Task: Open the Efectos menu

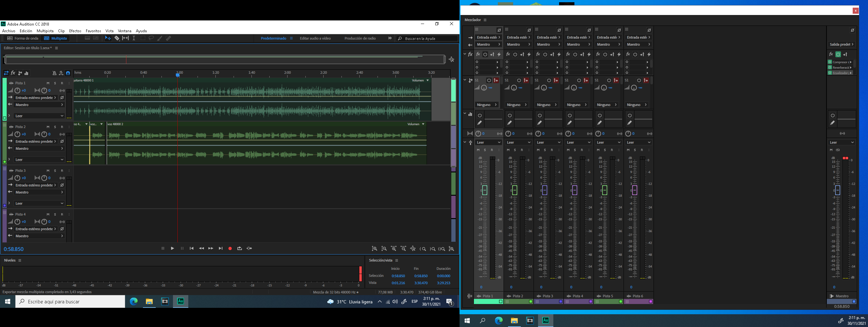Action: [75, 31]
